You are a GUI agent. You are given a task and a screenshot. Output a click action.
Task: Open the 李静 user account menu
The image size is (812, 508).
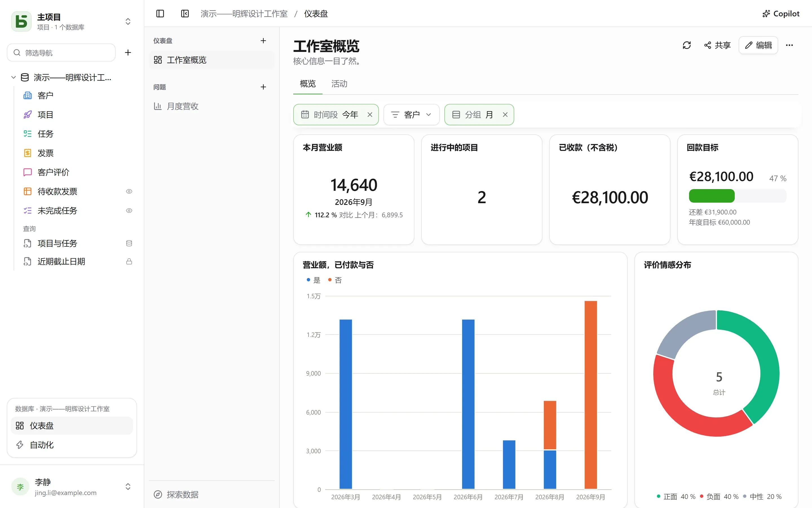pyautogui.click(x=72, y=487)
